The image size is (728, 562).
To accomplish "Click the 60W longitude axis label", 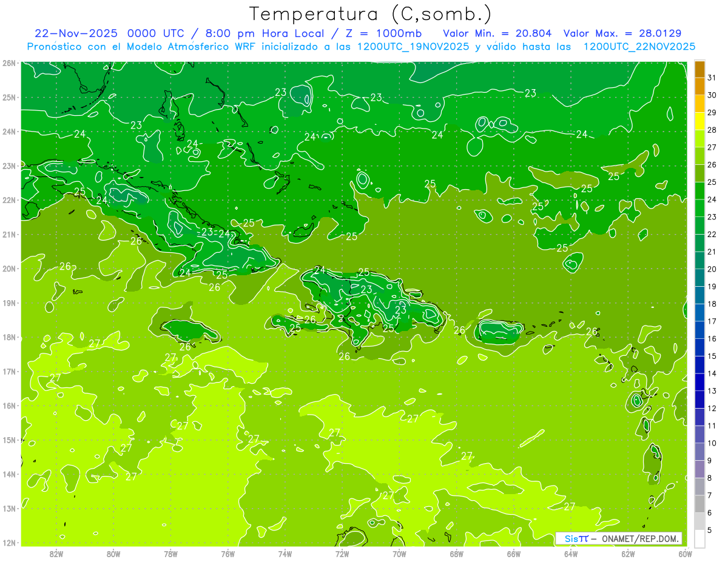I will 685,554.
